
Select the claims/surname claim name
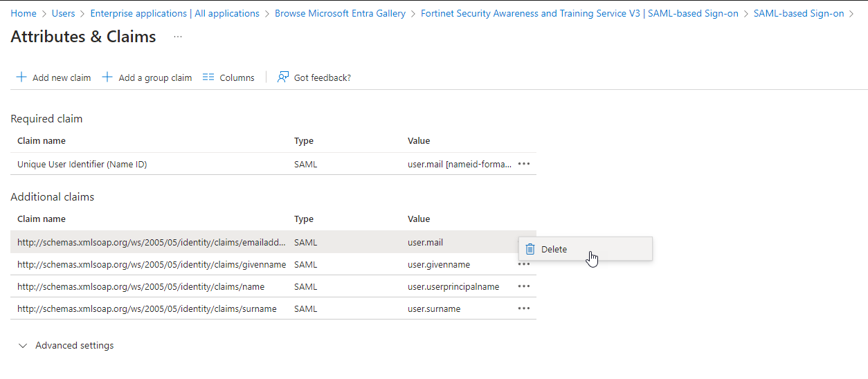tap(147, 308)
